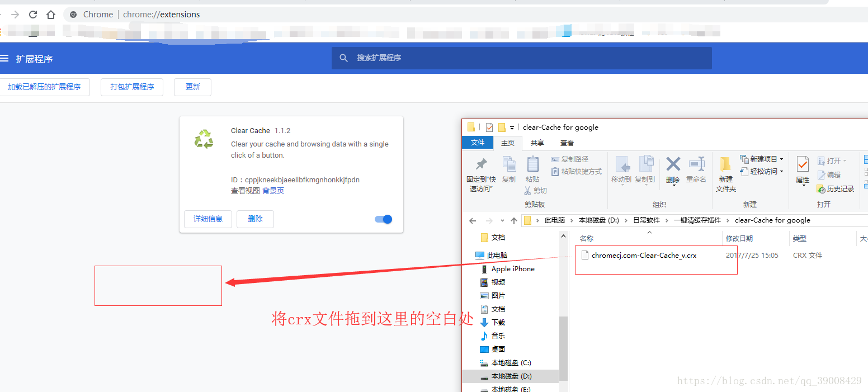Image resolution: width=868 pixels, height=392 pixels.
Task: Sort files by 类型 column header
Action: (x=800, y=239)
